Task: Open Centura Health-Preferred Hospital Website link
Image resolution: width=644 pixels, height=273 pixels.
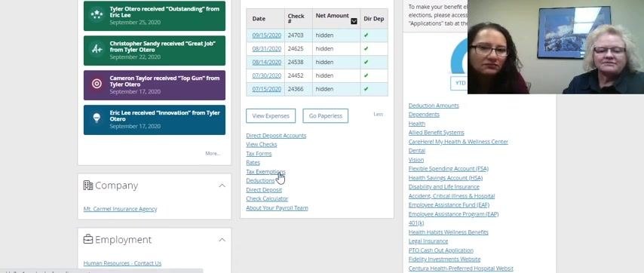Action: [x=461, y=268]
